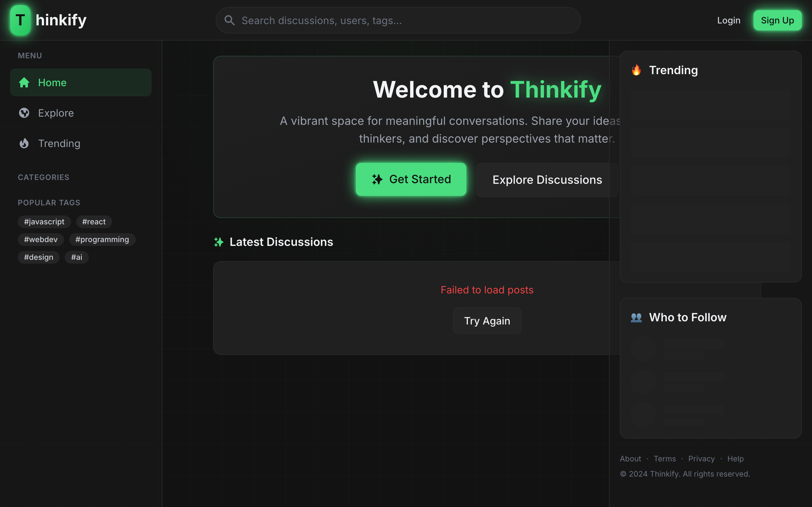812x507 pixels.
Task: Switch to the Trending menu item
Action: 59,143
